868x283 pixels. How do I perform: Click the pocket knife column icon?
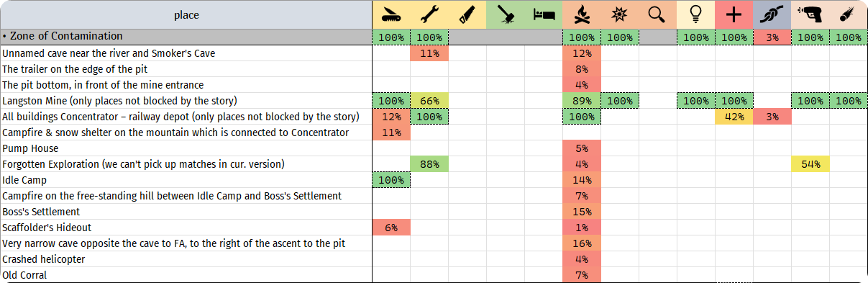click(391, 14)
